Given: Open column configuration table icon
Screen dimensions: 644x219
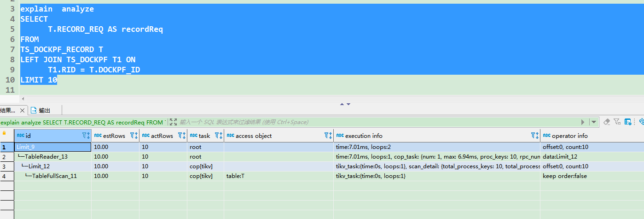Looking at the screenshot, I should [x=628, y=122].
